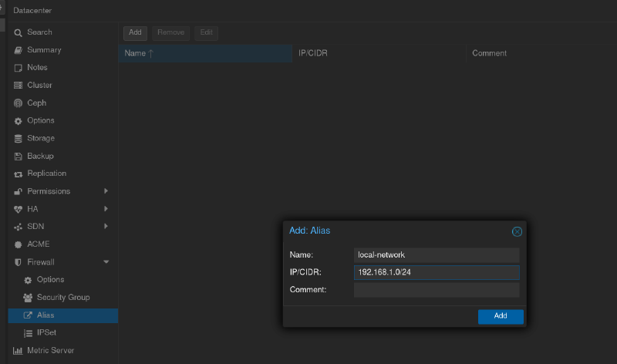Click the Backup floppy disk icon
Image resolution: width=617 pixels, height=364 pixels.
(x=19, y=157)
